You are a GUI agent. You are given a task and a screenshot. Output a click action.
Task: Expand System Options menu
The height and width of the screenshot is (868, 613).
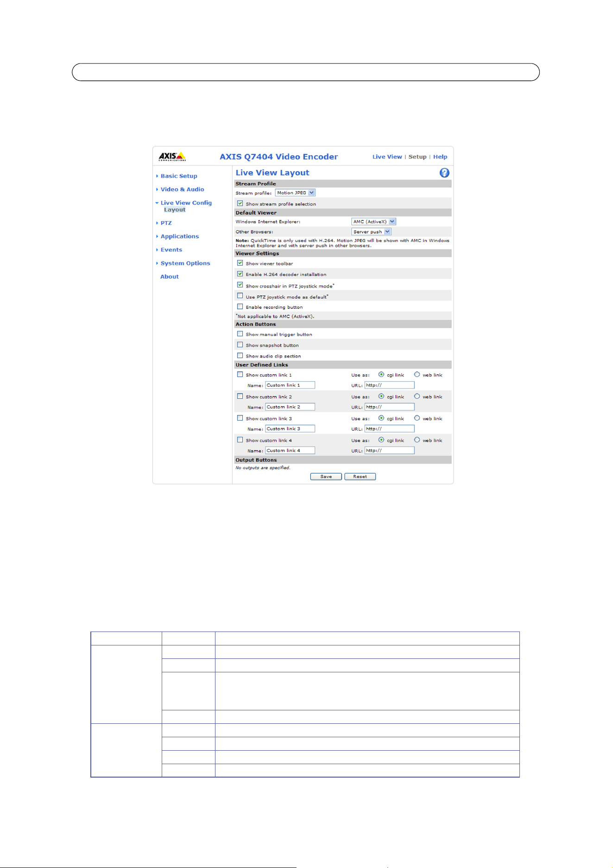tap(185, 263)
